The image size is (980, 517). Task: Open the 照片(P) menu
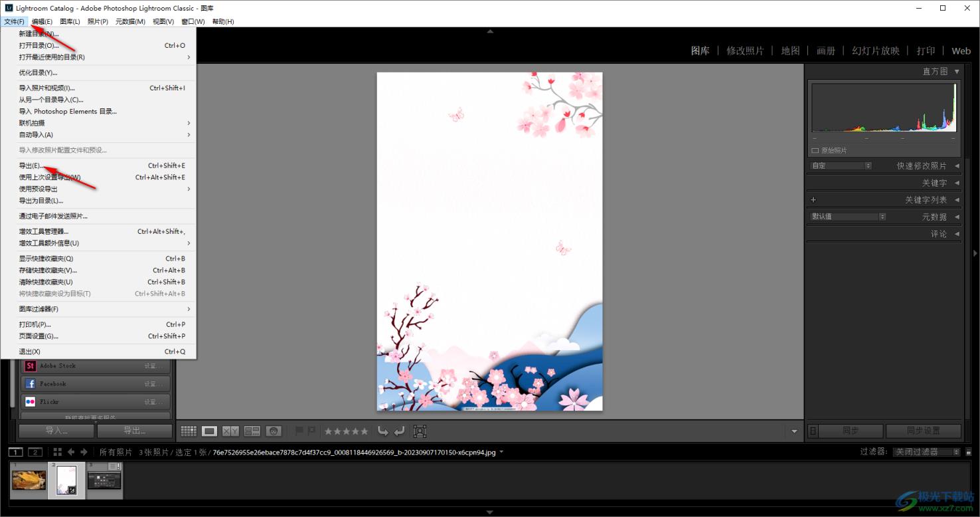click(x=98, y=21)
